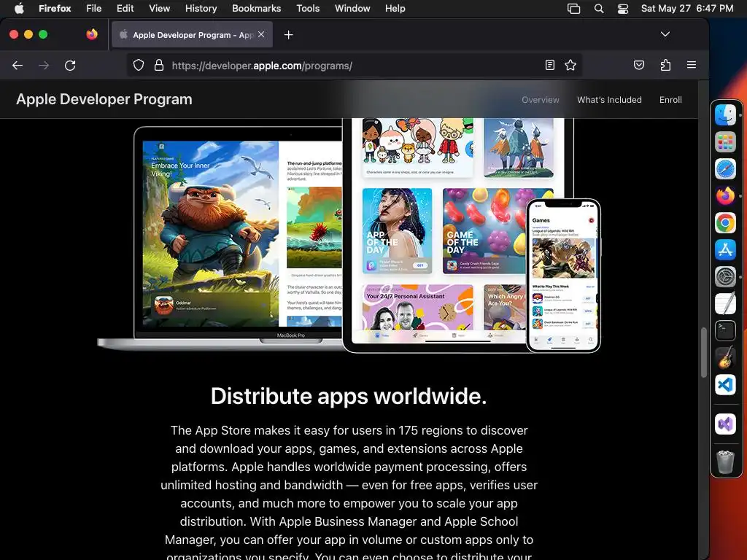Open the Extensions puzzle icon
Image resolution: width=747 pixels, height=560 pixels.
coord(665,65)
